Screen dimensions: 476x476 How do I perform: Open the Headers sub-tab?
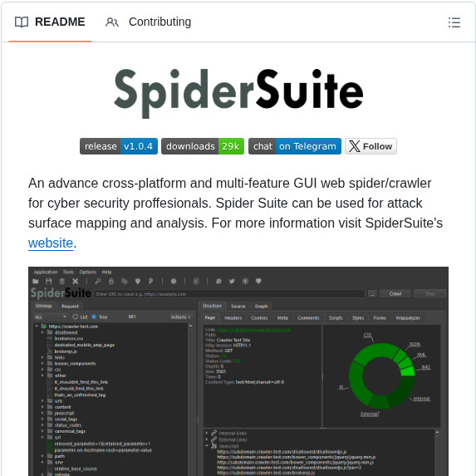click(233, 318)
